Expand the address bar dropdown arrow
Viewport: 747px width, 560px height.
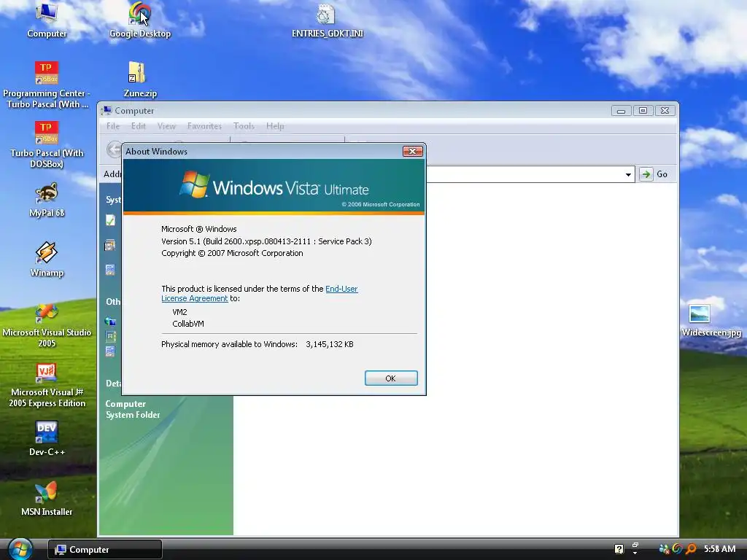click(x=628, y=174)
